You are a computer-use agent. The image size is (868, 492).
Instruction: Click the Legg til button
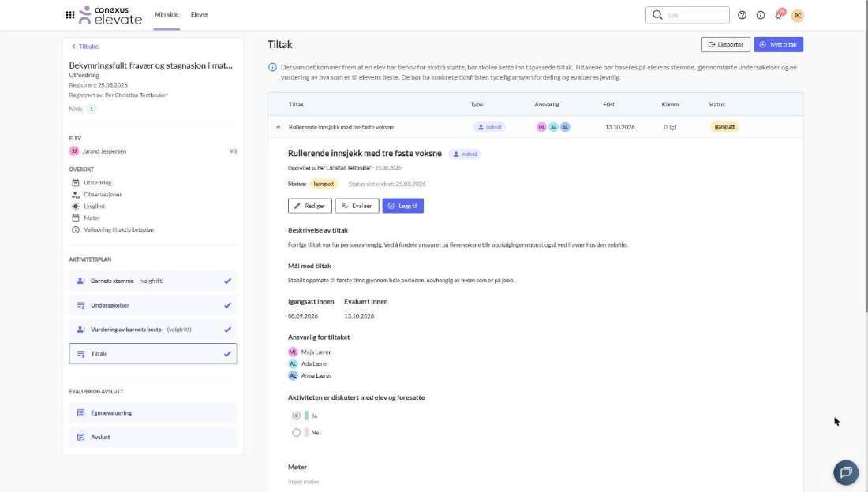tap(403, 206)
